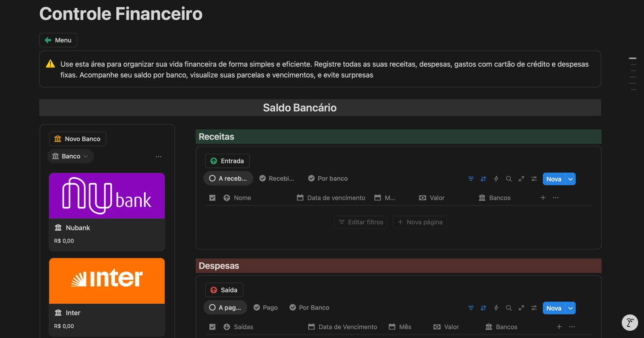Viewport: 644px width, 338px height.
Task: Add a property with plus in Receitas
Action: point(543,198)
